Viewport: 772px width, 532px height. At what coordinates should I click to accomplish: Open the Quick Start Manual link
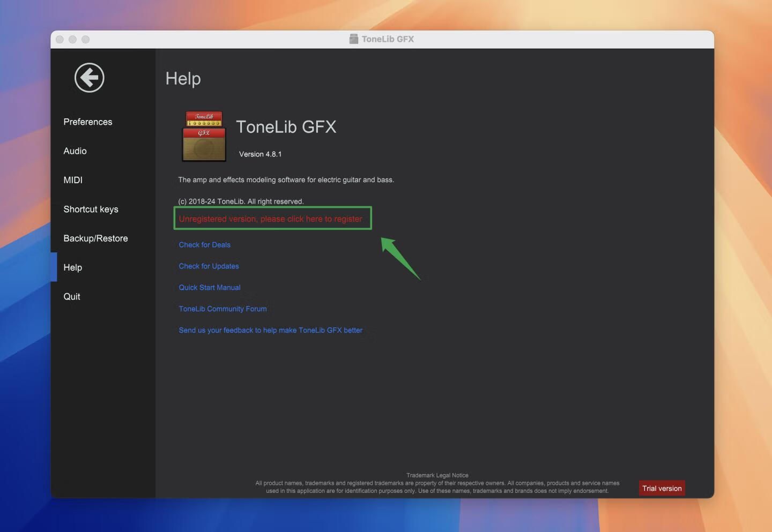coord(210,288)
